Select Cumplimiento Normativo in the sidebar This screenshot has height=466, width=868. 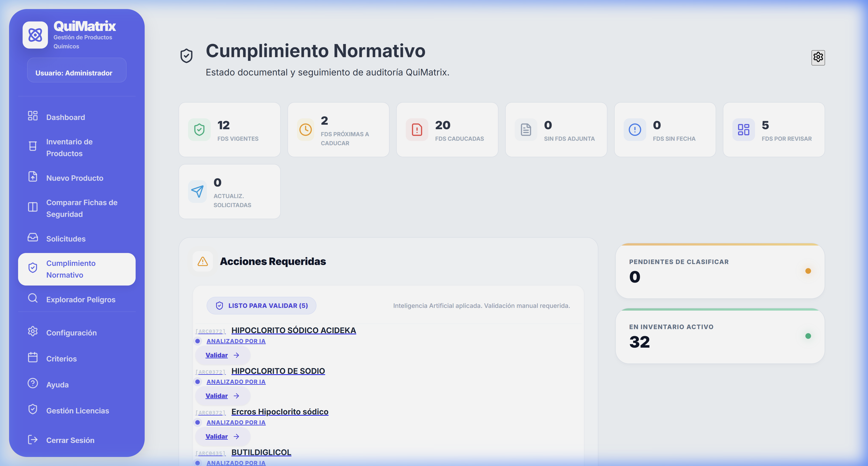[x=71, y=269]
